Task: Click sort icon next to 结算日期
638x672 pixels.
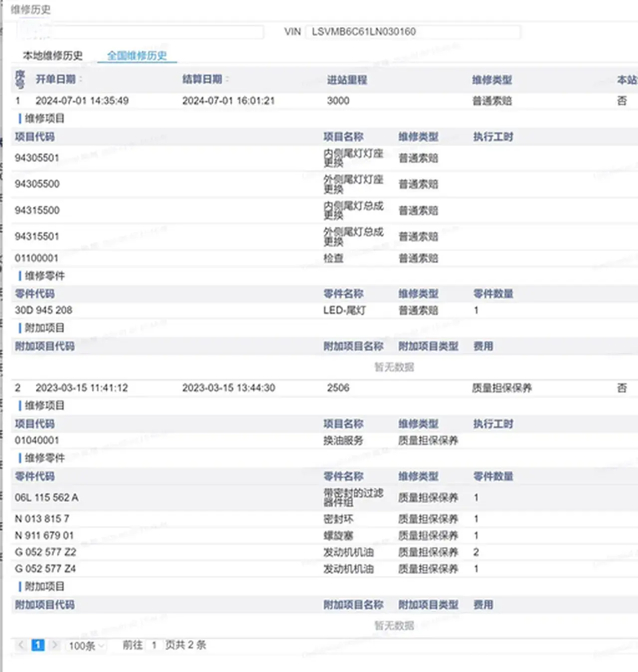Action: pos(227,79)
